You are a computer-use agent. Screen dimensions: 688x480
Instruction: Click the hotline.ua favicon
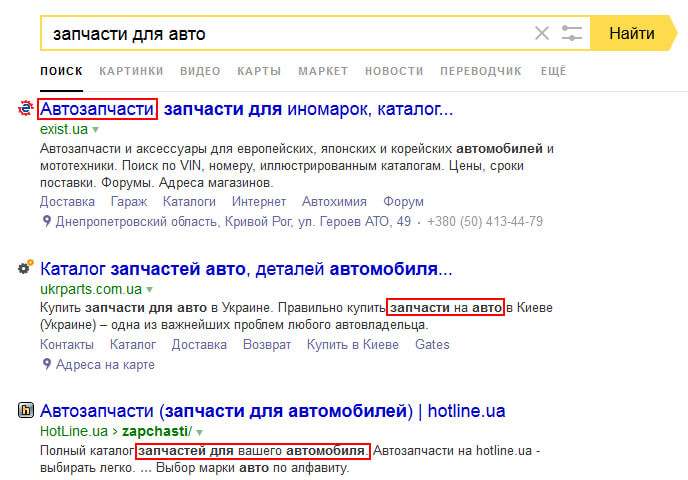[26, 410]
